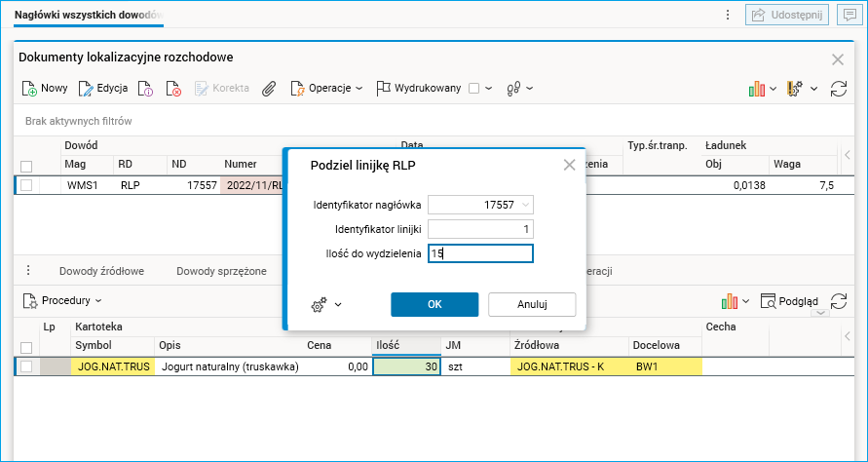
Task: Click Cena value 0,00 cell
Action: (338, 366)
